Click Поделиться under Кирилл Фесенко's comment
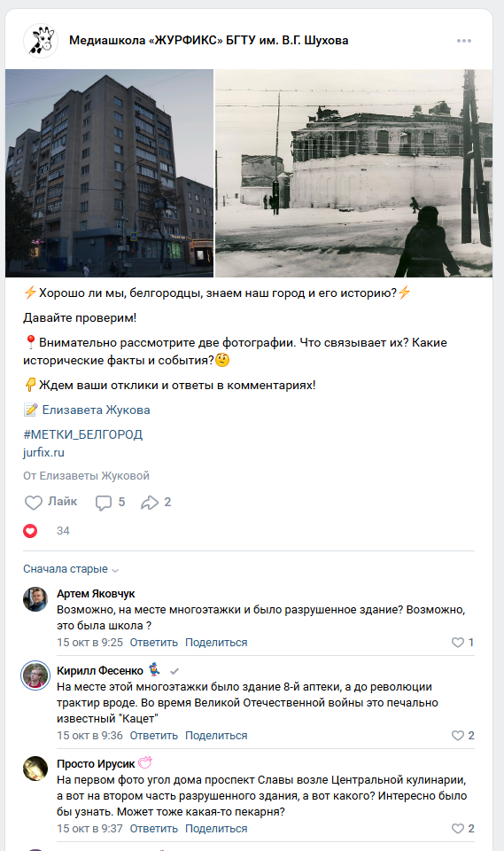504x851 pixels. (216, 736)
